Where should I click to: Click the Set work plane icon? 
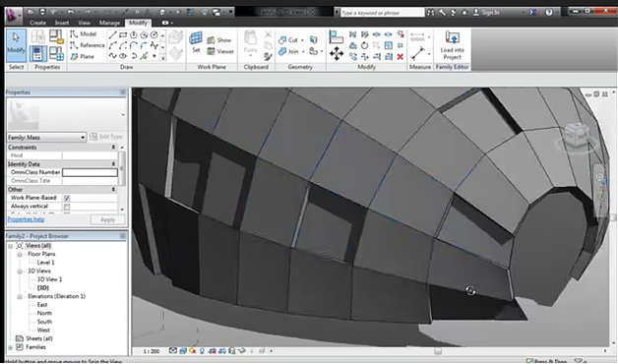coord(196,42)
